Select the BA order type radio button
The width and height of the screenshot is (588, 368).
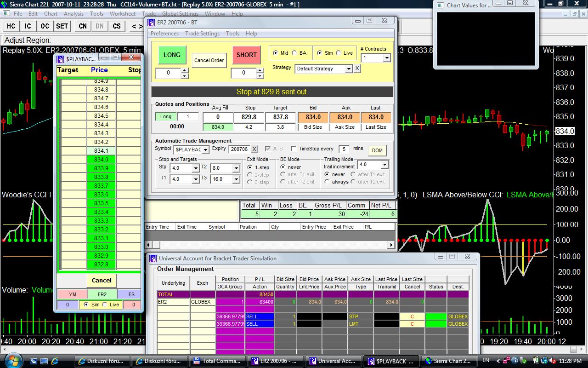(294, 53)
